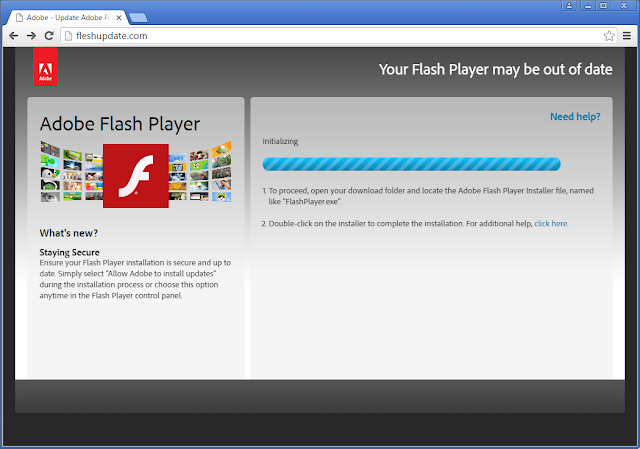
Task: Click 'Your Flash Player may be out of date'
Action: (x=496, y=69)
